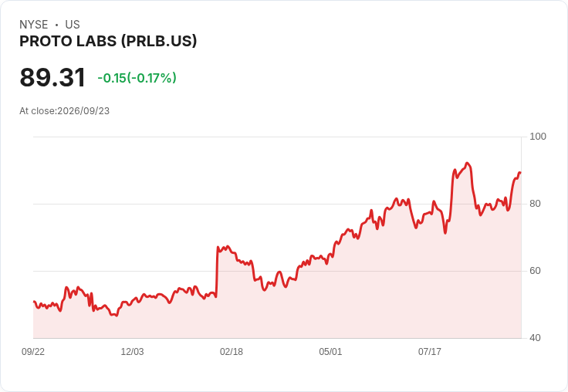
Task: Click the At close:2026/09/23 timestamp
Action: pos(65,111)
